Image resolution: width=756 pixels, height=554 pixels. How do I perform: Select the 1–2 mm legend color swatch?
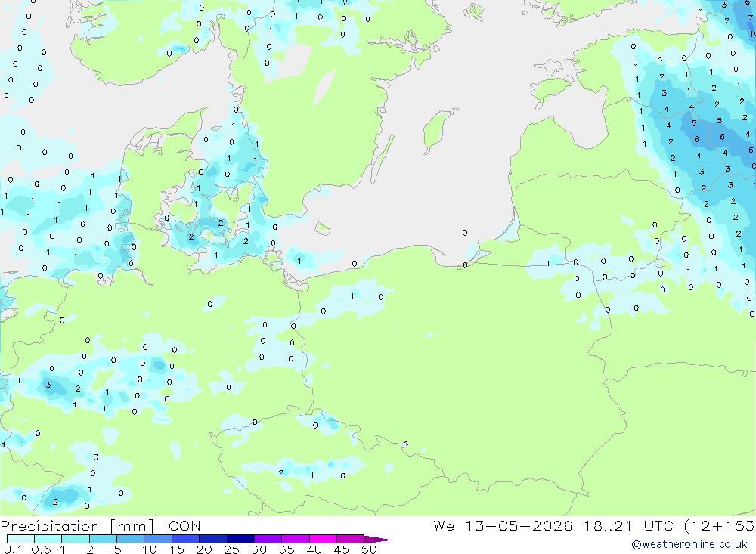tap(76, 539)
